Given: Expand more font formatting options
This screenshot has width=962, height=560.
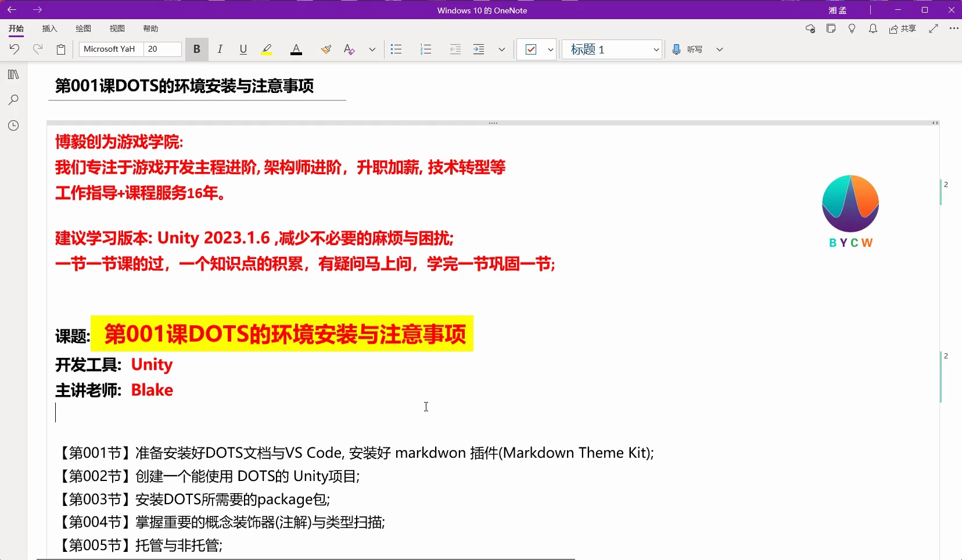Looking at the screenshot, I should [372, 49].
